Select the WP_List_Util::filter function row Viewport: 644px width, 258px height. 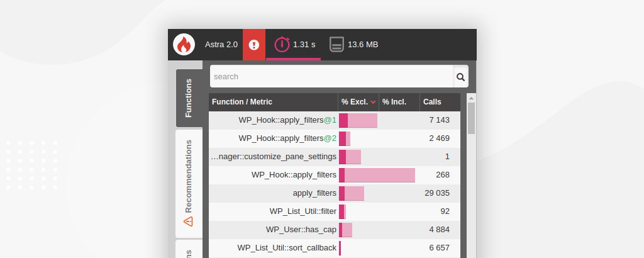pyautogui.click(x=335, y=211)
